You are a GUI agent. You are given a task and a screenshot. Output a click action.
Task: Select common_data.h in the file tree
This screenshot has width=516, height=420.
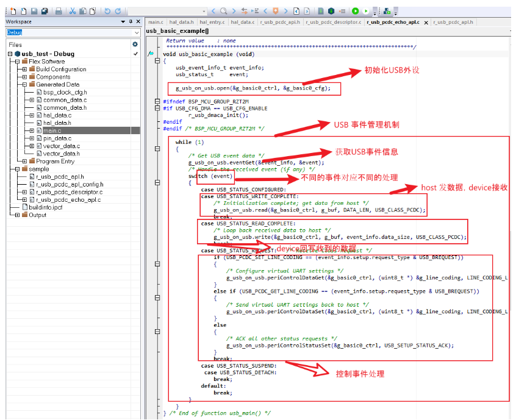tap(65, 107)
